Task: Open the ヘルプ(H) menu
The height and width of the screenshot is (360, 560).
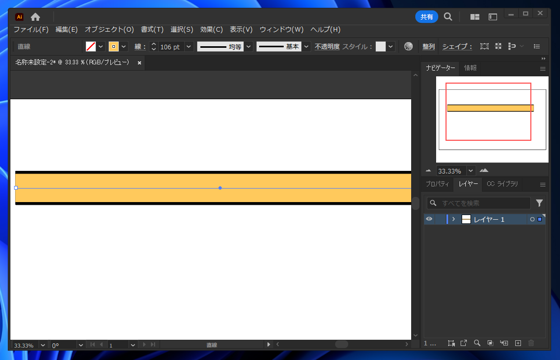Action: pyautogui.click(x=325, y=30)
